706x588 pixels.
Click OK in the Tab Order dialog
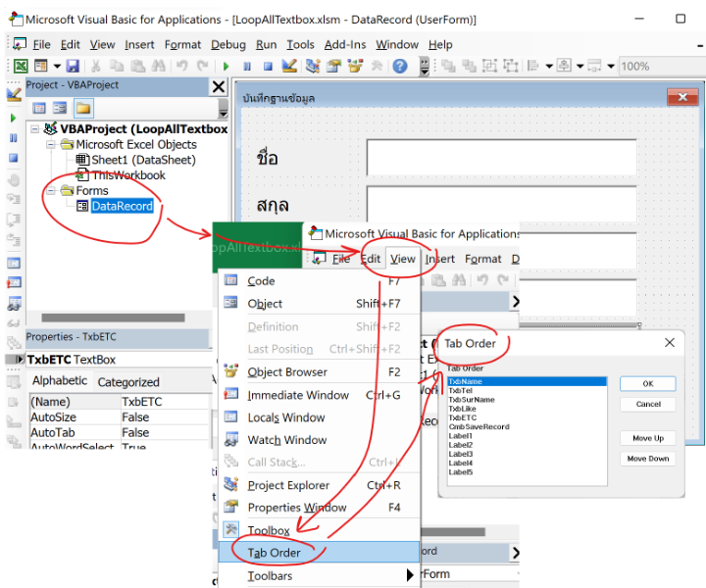[x=647, y=384]
